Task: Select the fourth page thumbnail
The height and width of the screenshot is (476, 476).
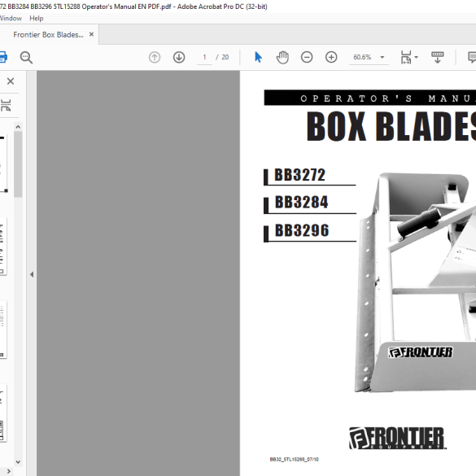Action: coord(3,413)
